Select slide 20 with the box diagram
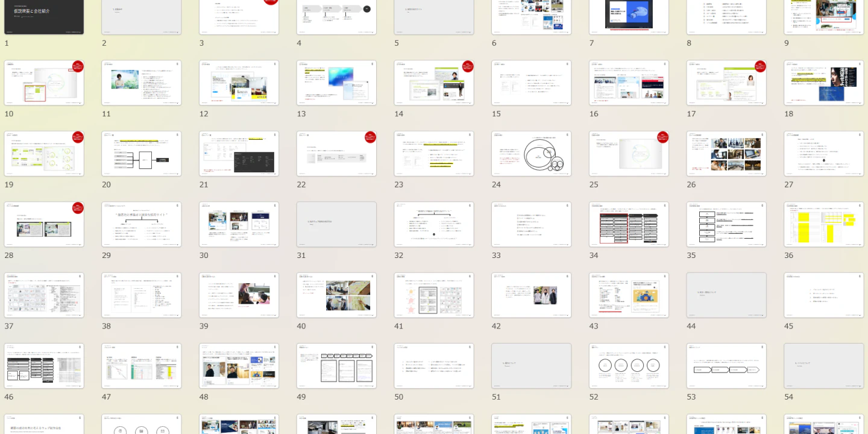868x434 pixels. pos(142,154)
